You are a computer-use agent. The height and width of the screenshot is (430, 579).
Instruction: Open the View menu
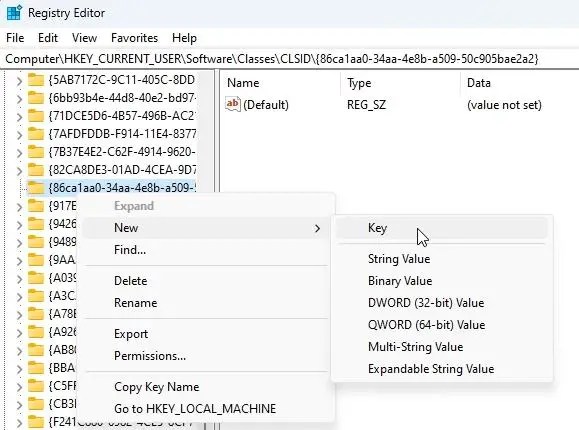click(85, 38)
